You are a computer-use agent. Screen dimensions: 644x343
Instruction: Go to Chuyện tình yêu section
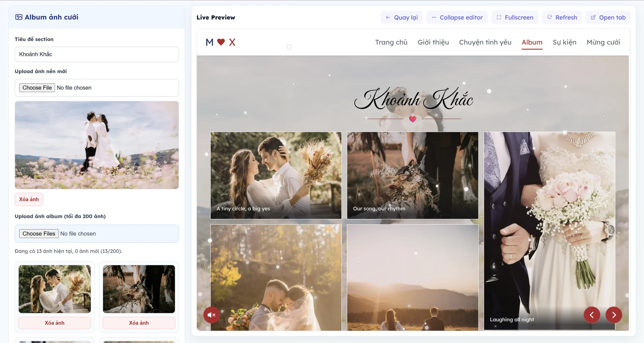[485, 42]
